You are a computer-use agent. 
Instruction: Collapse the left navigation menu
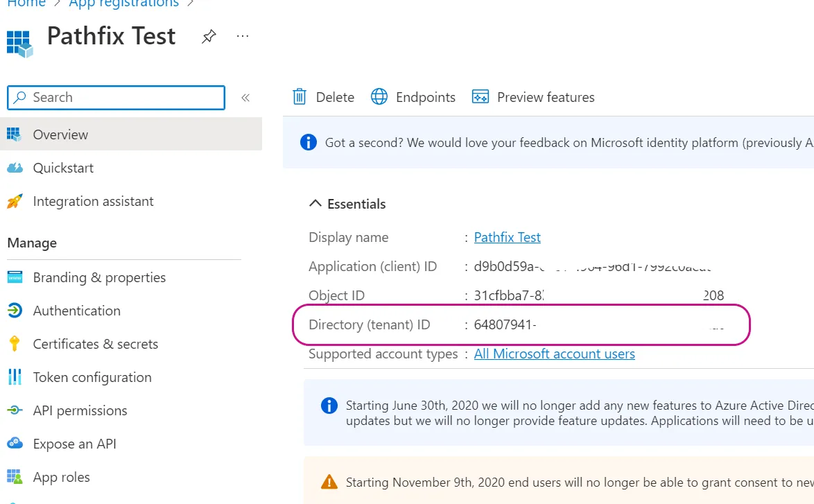pos(245,98)
